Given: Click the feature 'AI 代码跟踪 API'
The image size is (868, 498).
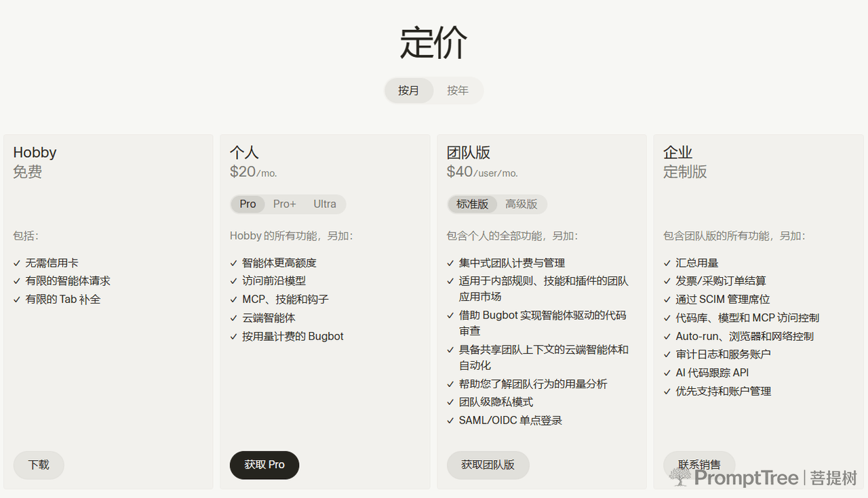Looking at the screenshot, I should point(712,373).
